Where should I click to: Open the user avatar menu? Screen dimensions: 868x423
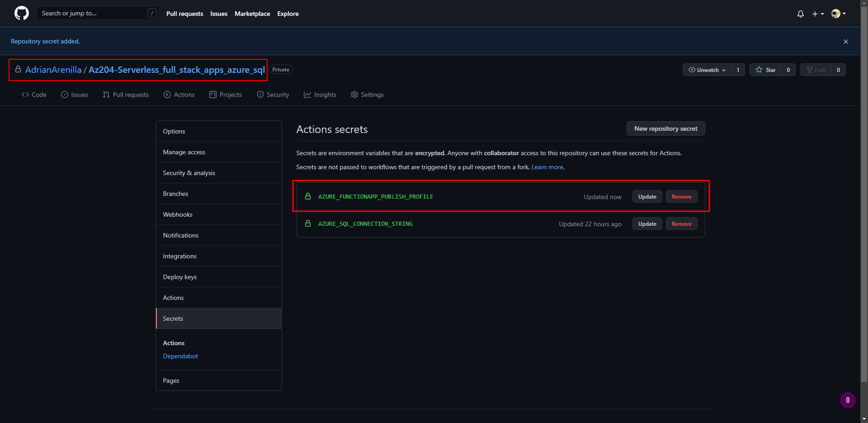(x=839, y=14)
